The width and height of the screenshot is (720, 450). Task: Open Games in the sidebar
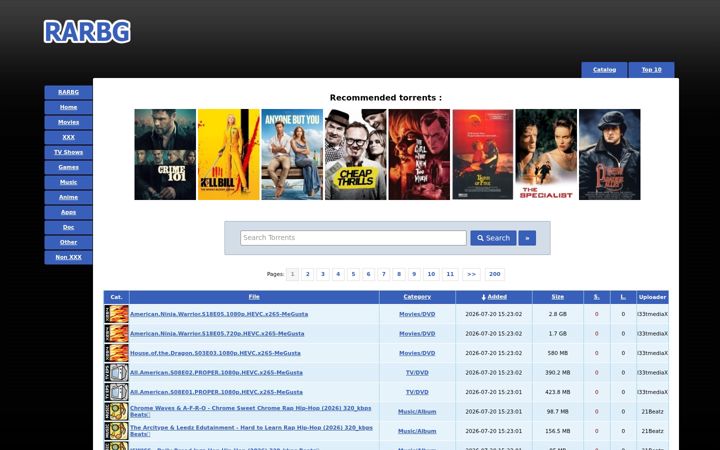[68, 167]
